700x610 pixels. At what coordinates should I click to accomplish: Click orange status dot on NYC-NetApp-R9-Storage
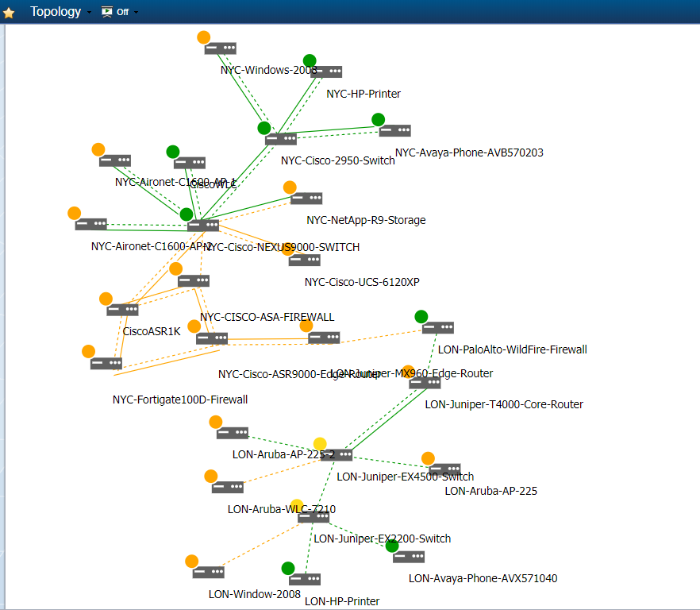tap(290, 187)
